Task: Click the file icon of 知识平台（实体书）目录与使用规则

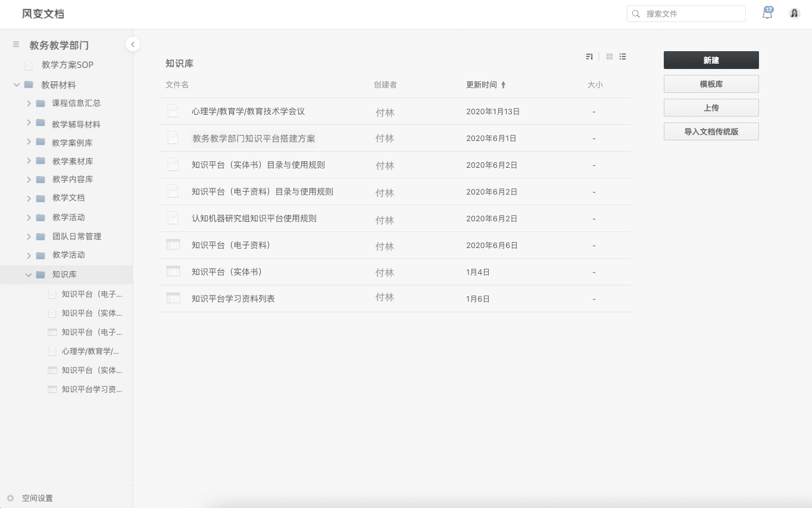Action: click(x=173, y=164)
